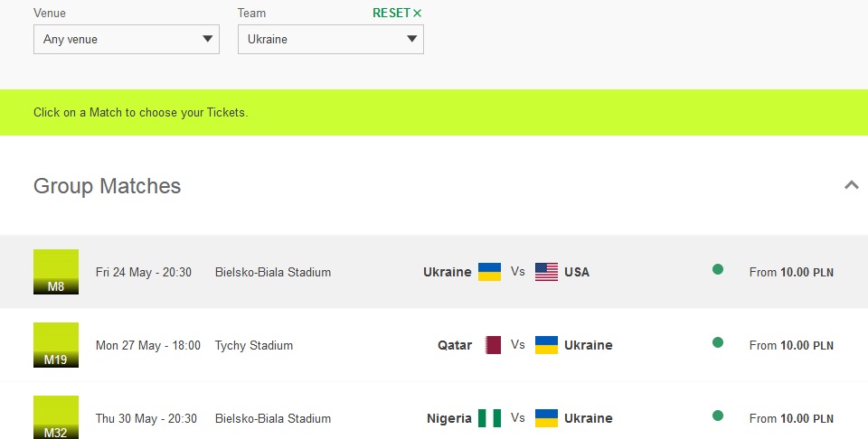Click the M19 match badge
The height and width of the screenshot is (439, 868).
tap(56, 345)
